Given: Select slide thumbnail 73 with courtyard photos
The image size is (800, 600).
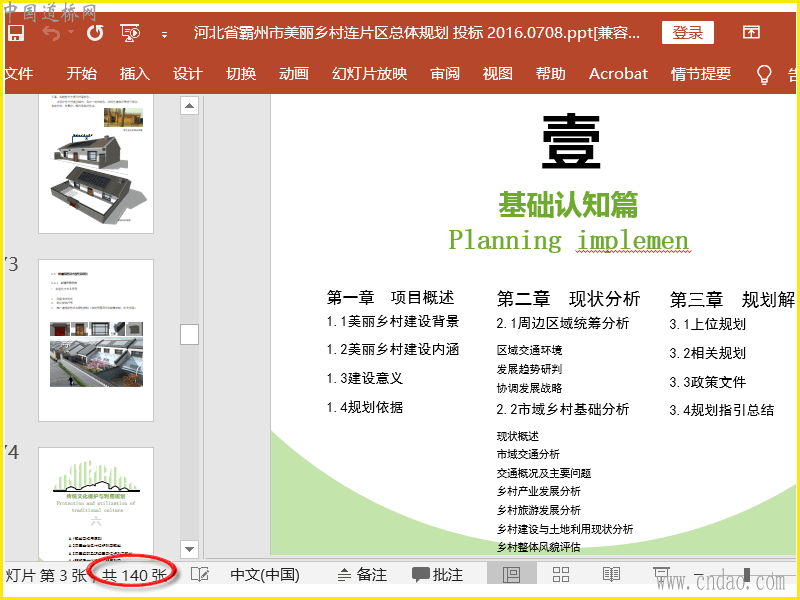Looking at the screenshot, I should [96, 340].
